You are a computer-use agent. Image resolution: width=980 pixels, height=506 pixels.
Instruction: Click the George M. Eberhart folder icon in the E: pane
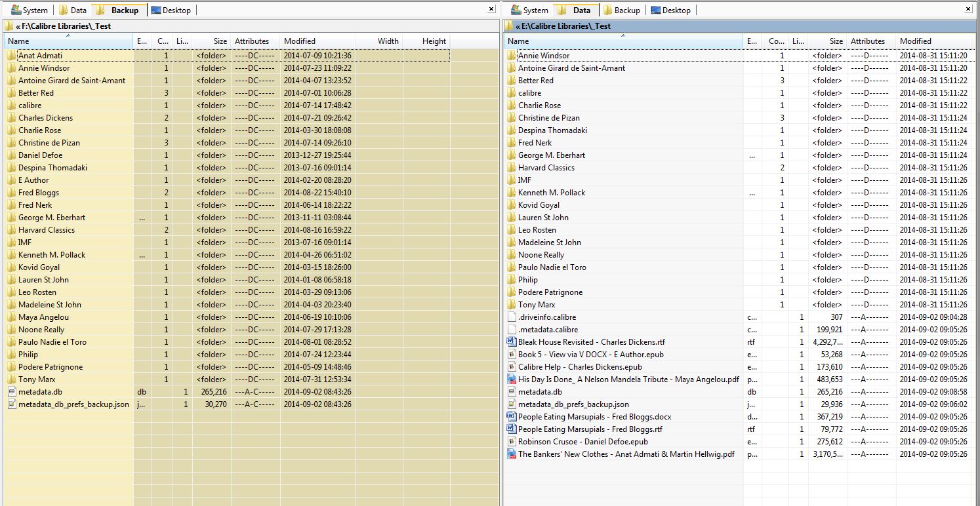(x=512, y=155)
